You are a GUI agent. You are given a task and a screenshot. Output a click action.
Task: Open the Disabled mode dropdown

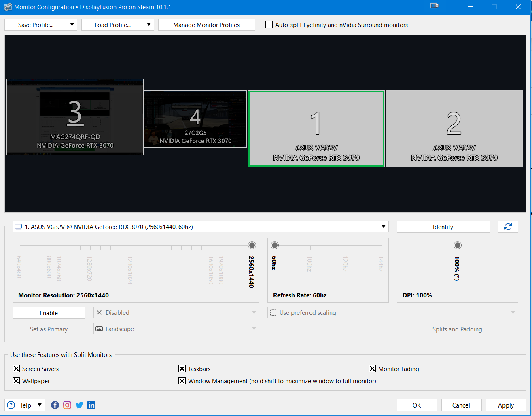coord(176,312)
